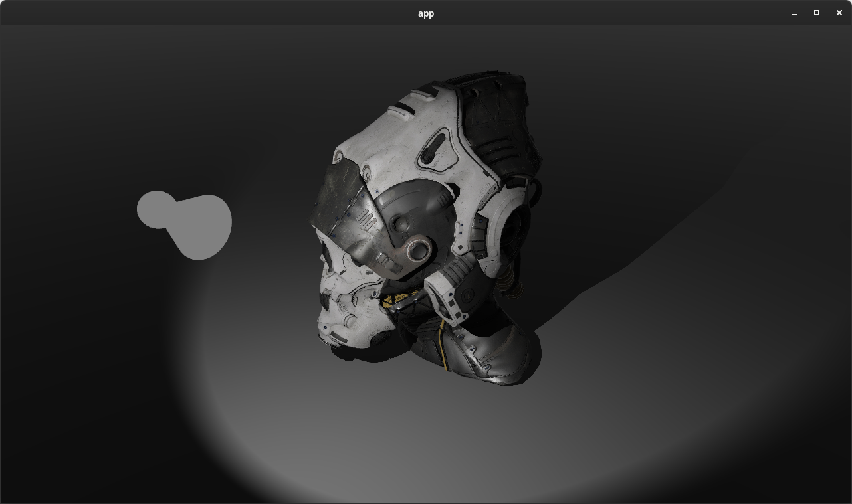Select the small round lobe of gray light gizmo
The image size is (852, 504).
tap(156, 209)
